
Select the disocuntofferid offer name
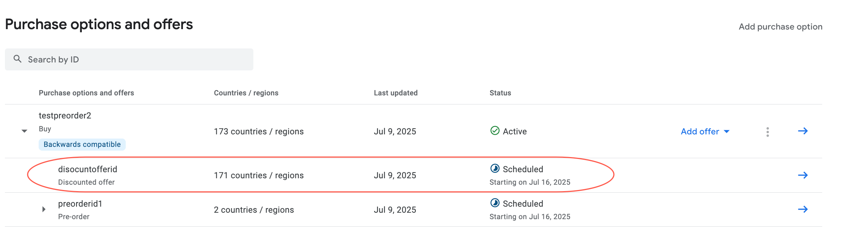pyautogui.click(x=87, y=169)
